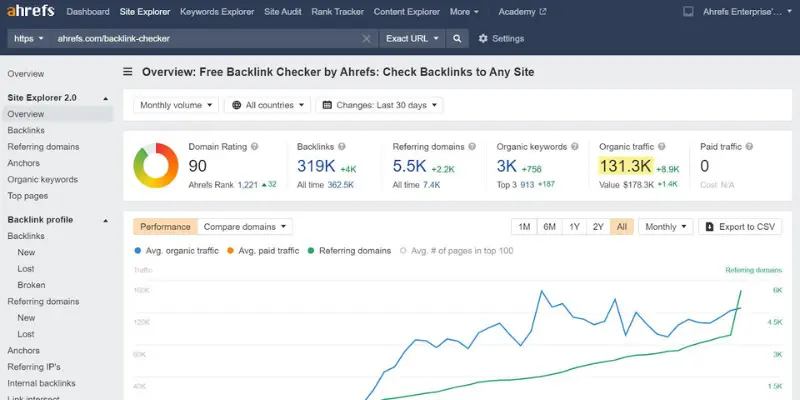Click Ahrefs Rank value 1,221

click(x=248, y=185)
